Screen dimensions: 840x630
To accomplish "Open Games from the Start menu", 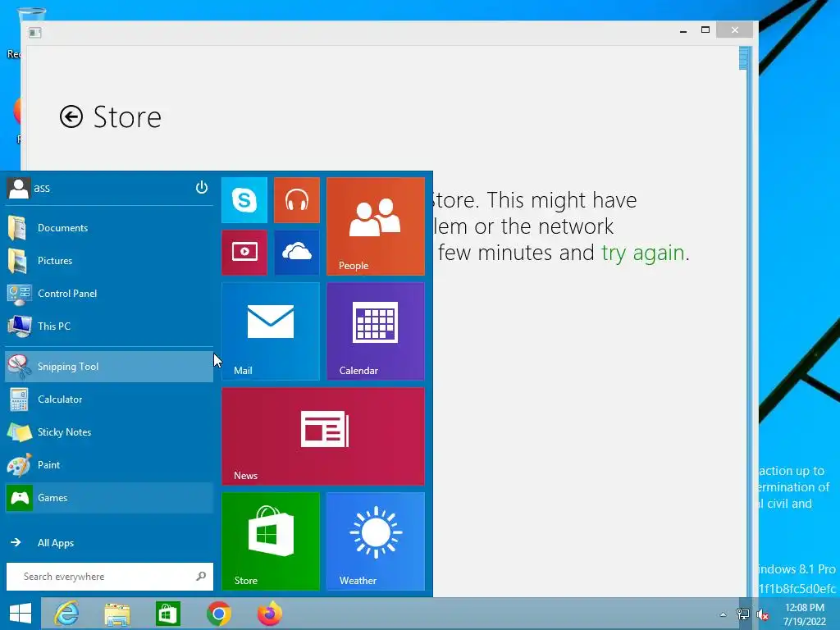I will [109, 498].
